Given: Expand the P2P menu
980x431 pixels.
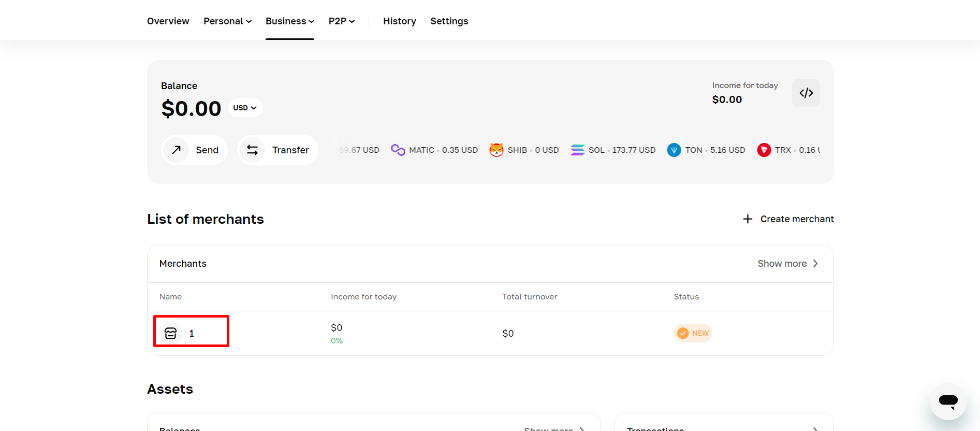Looking at the screenshot, I should point(341,21).
